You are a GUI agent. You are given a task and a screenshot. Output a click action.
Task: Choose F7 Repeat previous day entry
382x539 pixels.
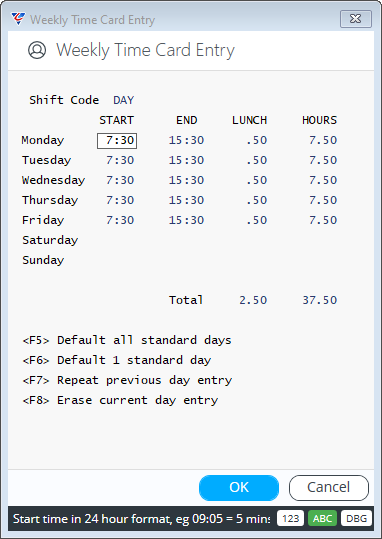point(127,380)
